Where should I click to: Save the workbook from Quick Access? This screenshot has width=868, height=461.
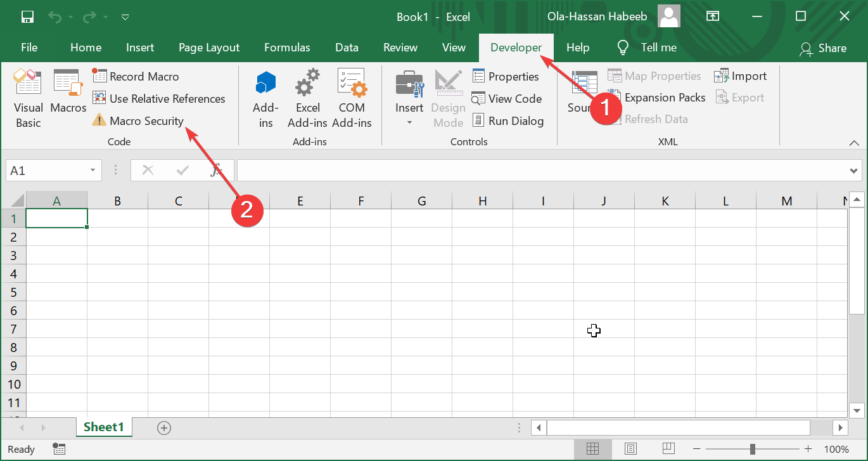click(27, 16)
